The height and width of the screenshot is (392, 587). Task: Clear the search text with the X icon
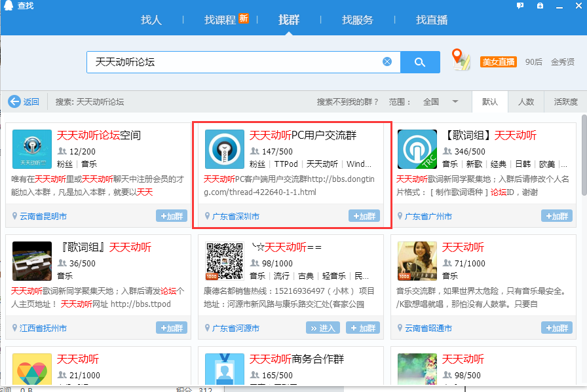pyautogui.click(x=387, y=62)
